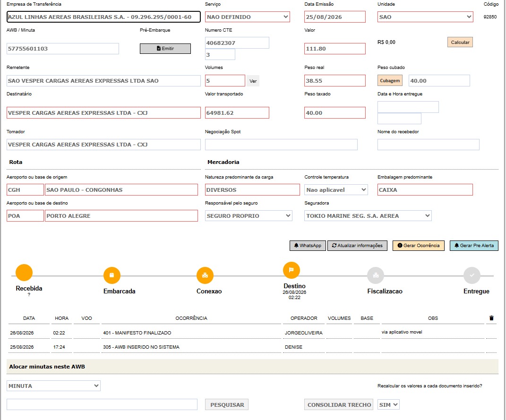Expand Controle temperatura dropdown

(336, 189)
